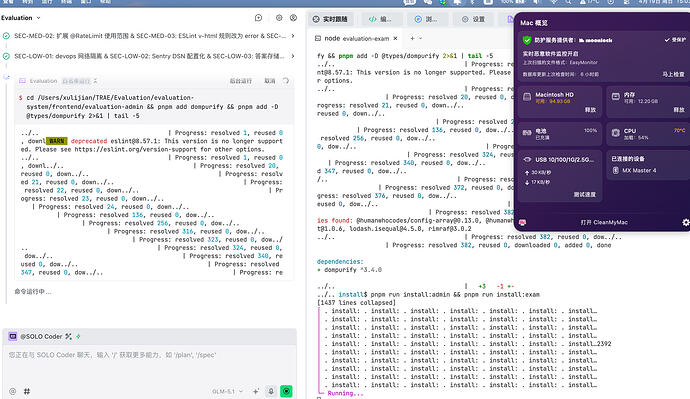690x399 pixels.
Task: Collapse the Evaluation command card chevron
Action: tap(95, 81)
